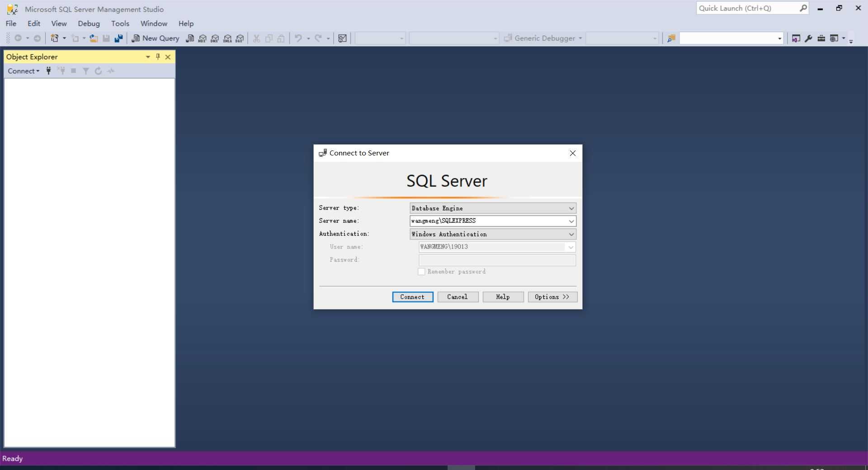Screen dimensions: 868x470
Task: Open the Tools menu
Action: point(120,23)
